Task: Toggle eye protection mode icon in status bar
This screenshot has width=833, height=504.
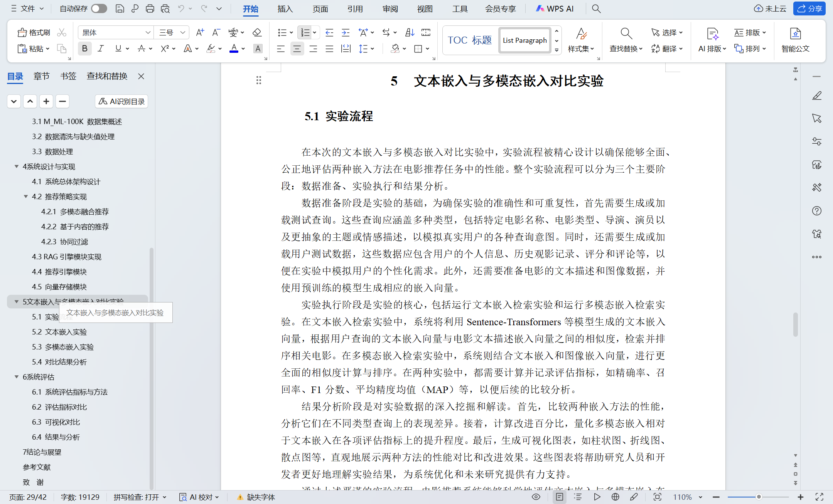Action: tap(536, 497)
